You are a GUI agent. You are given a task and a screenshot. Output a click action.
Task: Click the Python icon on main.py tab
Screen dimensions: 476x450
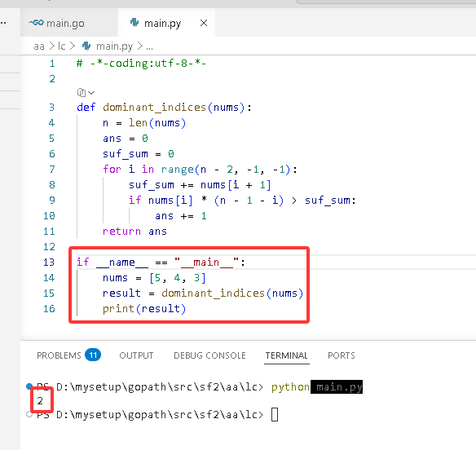(134, 23)
